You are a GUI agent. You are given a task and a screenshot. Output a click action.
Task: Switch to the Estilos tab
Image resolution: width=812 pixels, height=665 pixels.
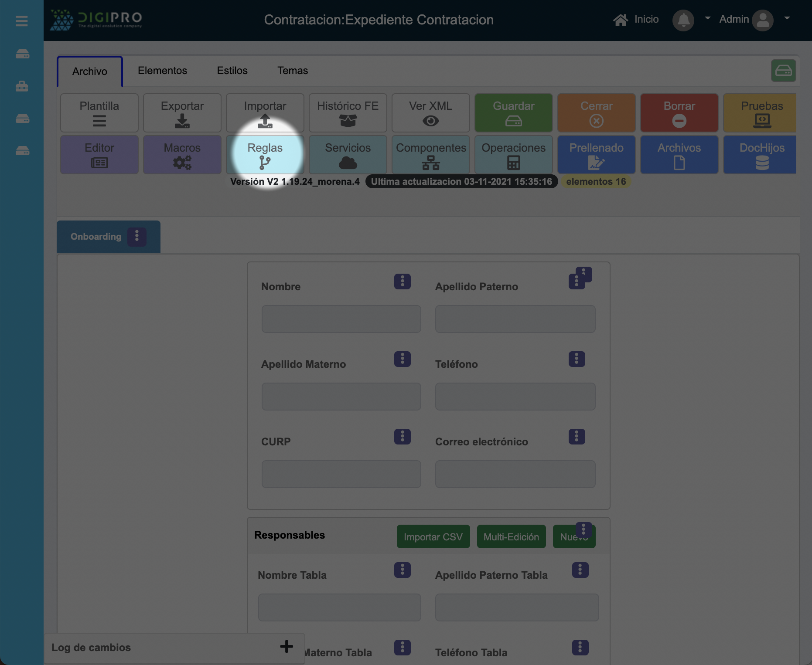tap(232, 71)
